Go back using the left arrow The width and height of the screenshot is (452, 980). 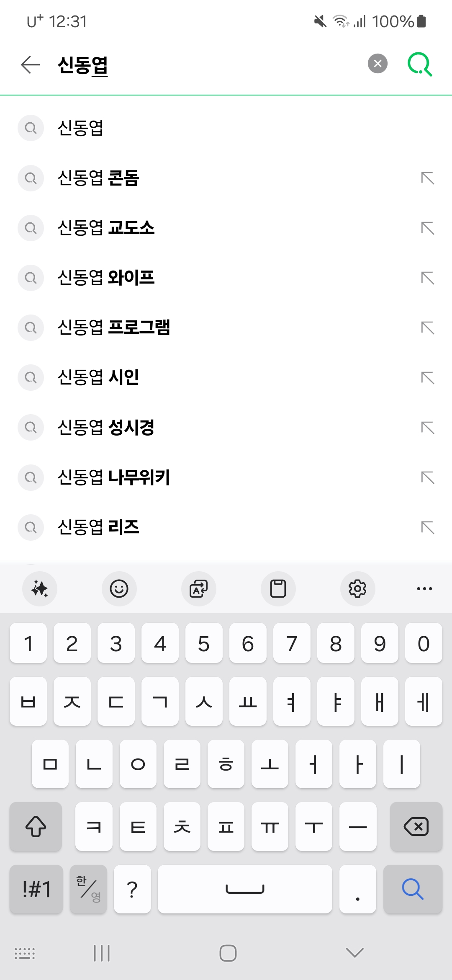30,64
